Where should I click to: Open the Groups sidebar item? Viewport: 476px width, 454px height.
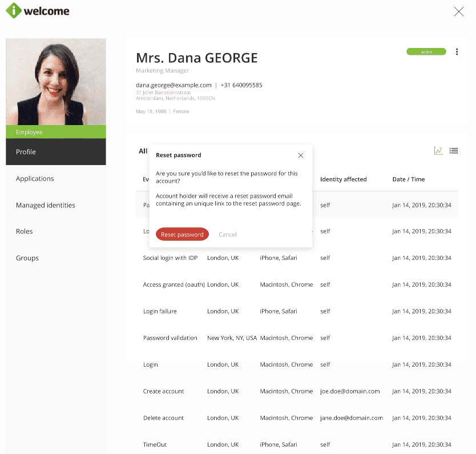(x=27, y=258)
